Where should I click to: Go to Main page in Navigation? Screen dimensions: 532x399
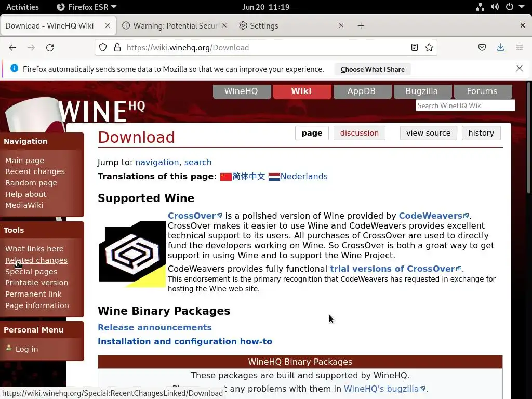point(24,161)
